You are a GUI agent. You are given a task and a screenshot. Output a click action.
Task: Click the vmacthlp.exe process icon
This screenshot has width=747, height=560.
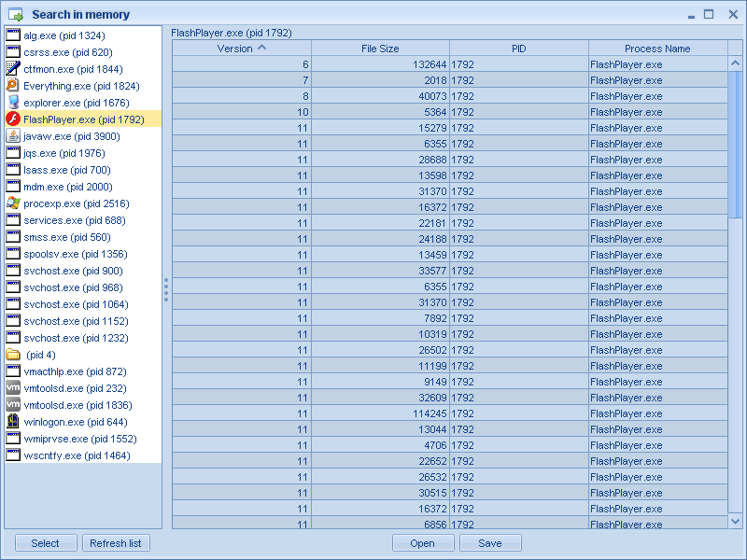(x=13, y=371)
